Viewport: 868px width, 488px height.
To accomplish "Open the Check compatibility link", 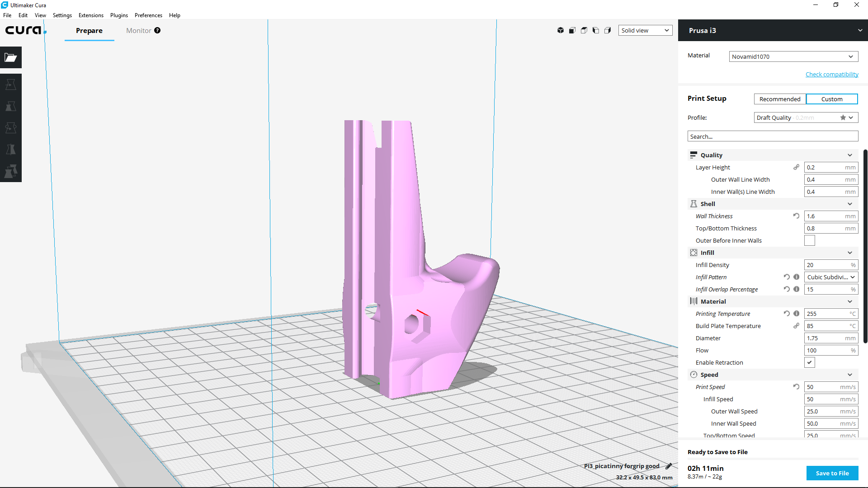I will (x=832, y=74).
